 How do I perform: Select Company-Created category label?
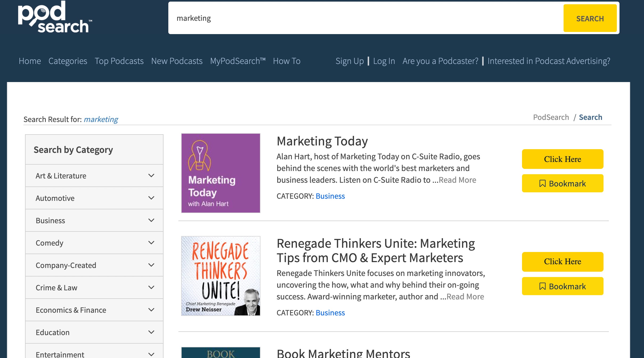66,265
